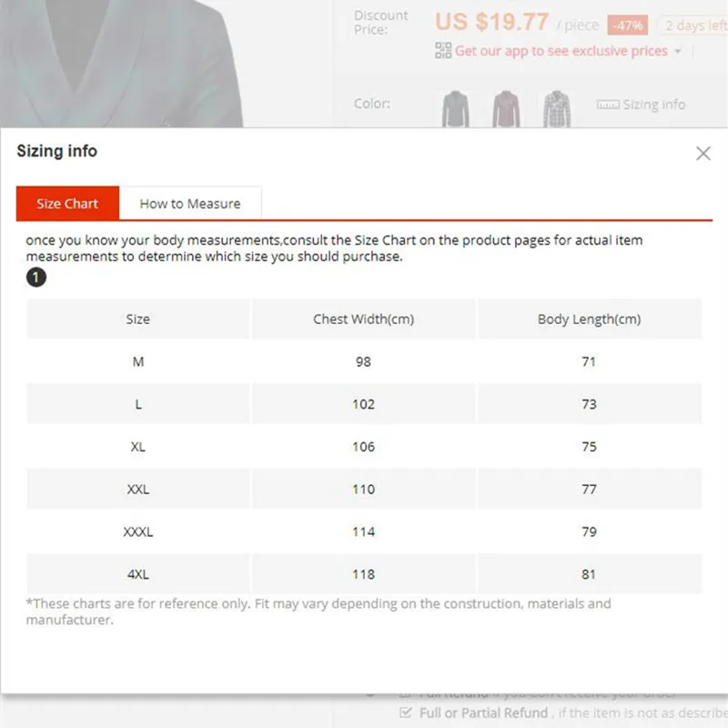Click the Full or Partial Refund checkbox icon
Image resolution: width=728 pixels, height=728 pixels.
click(404, 711)
